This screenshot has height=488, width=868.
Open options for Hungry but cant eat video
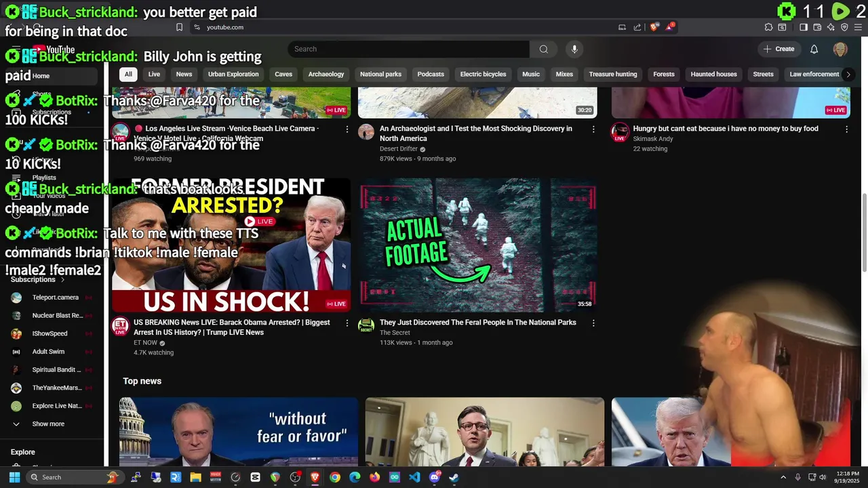point(846,129)
